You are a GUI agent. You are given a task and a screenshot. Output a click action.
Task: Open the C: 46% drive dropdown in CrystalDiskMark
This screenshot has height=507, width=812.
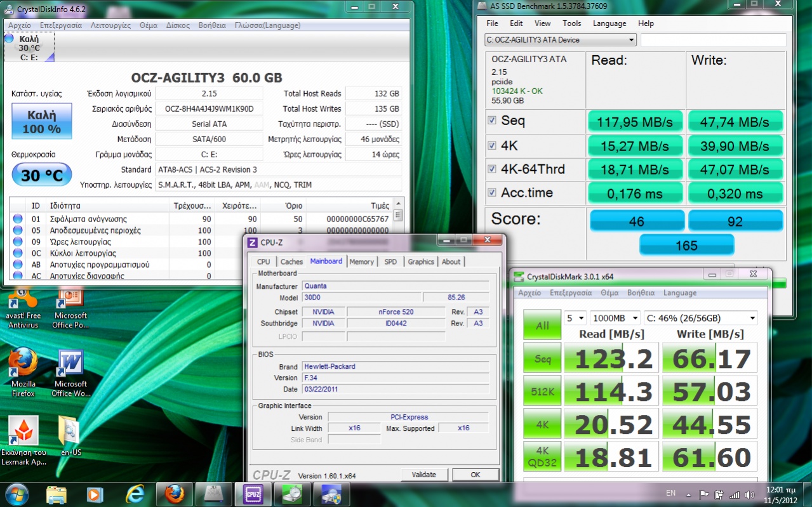[x=700, y=318]
